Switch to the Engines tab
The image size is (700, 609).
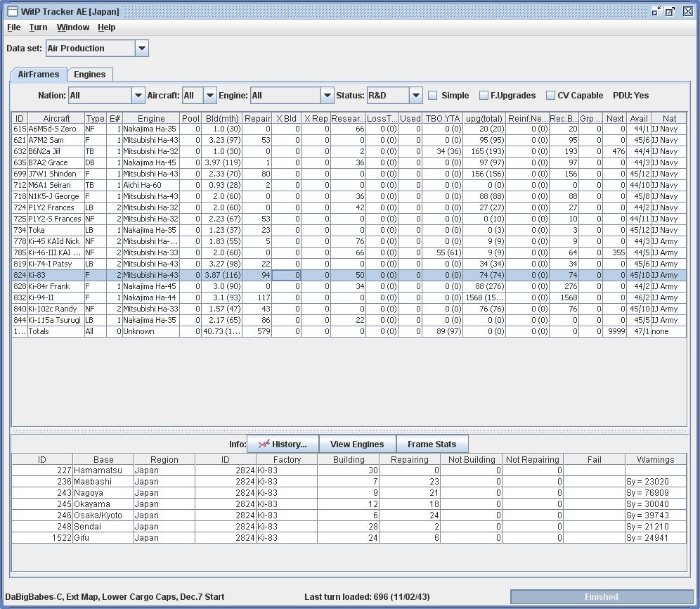(x=90, y=75)
